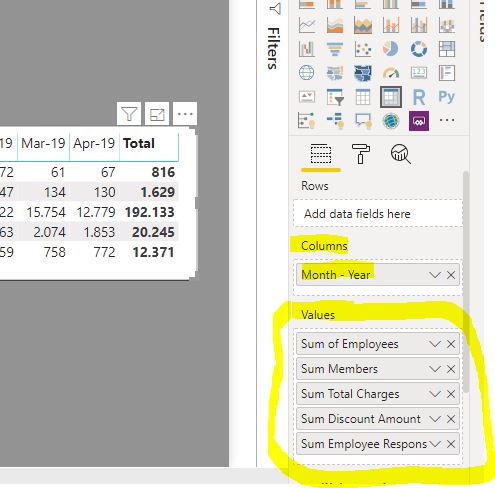495x488 pixels.
Task: Select the Map globe visual
Action: point(307,73)
